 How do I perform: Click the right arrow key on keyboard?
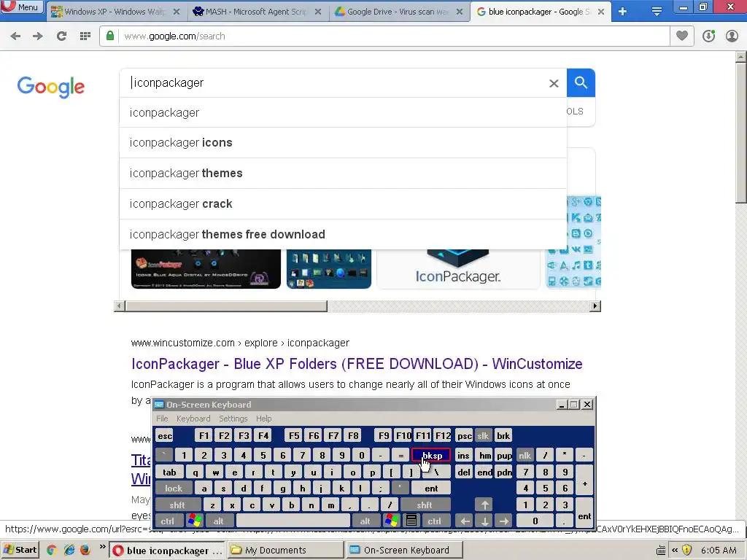(503, 521)
